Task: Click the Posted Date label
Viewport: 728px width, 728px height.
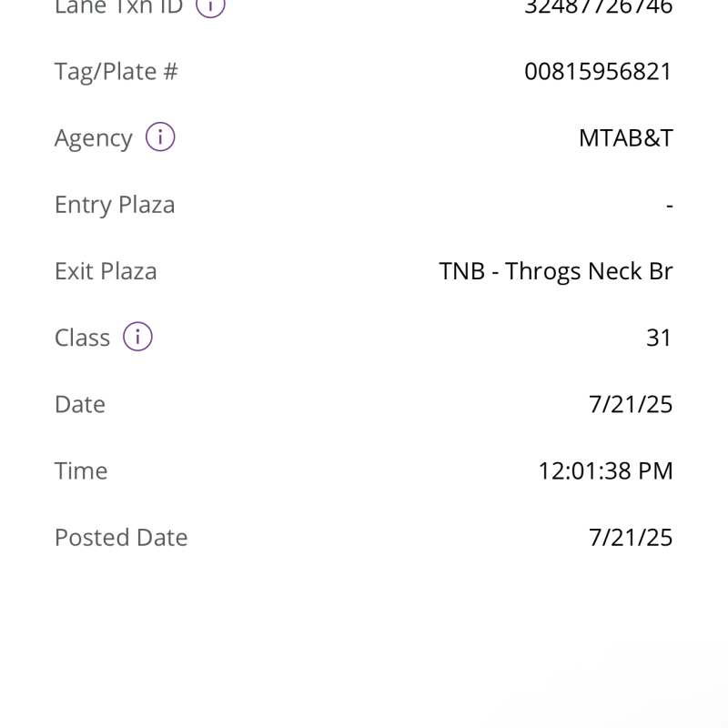Action: pos(121,537)
